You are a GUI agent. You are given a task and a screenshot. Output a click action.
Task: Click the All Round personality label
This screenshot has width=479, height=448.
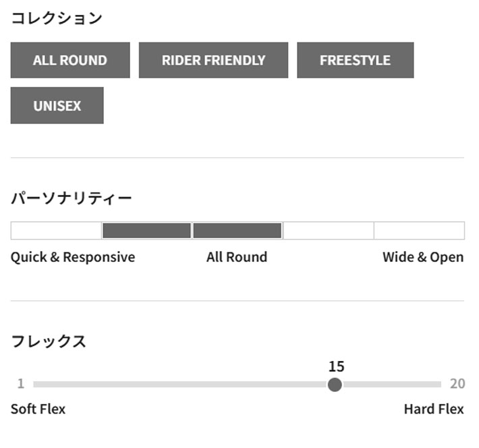point(237,257)
